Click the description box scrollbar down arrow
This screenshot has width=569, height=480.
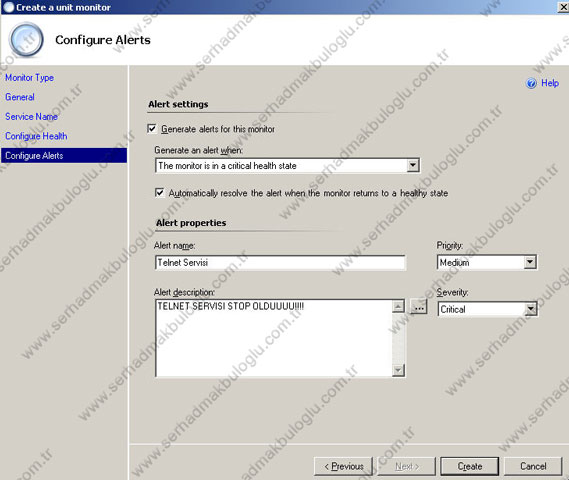pyautogui.click(x=398, y=370)
